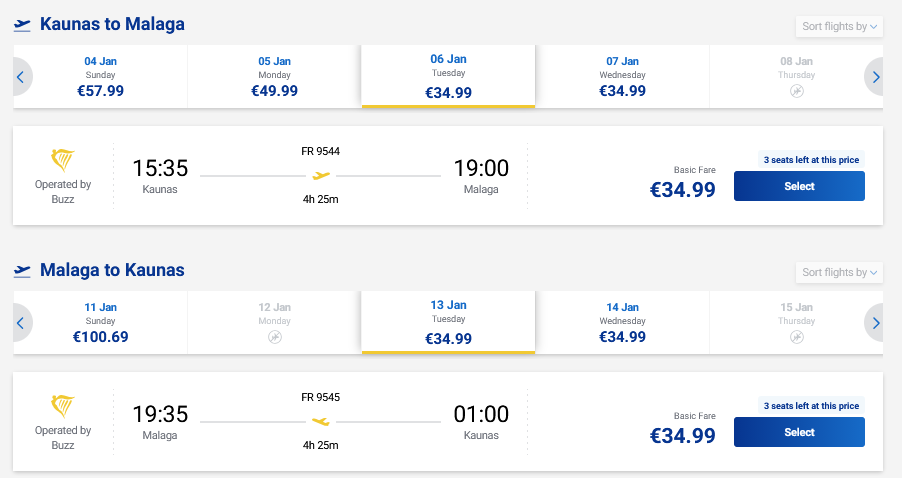The height and width of the screenshot is (478, 902).
Task: Click the Ryanair harp logo on flight FR 9545
Action: [63, 407]
